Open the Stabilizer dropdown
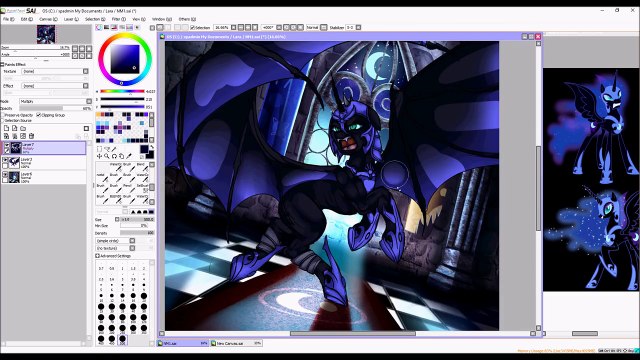 (358, 27)
